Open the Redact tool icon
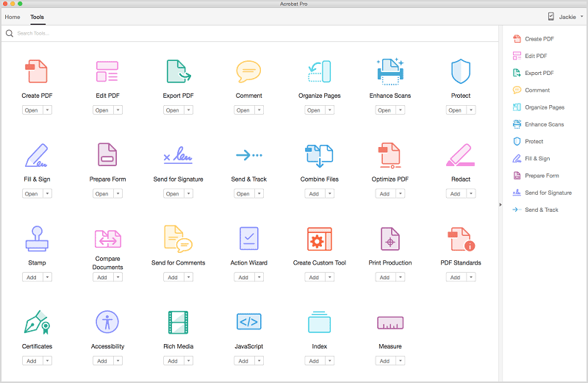 460,155
